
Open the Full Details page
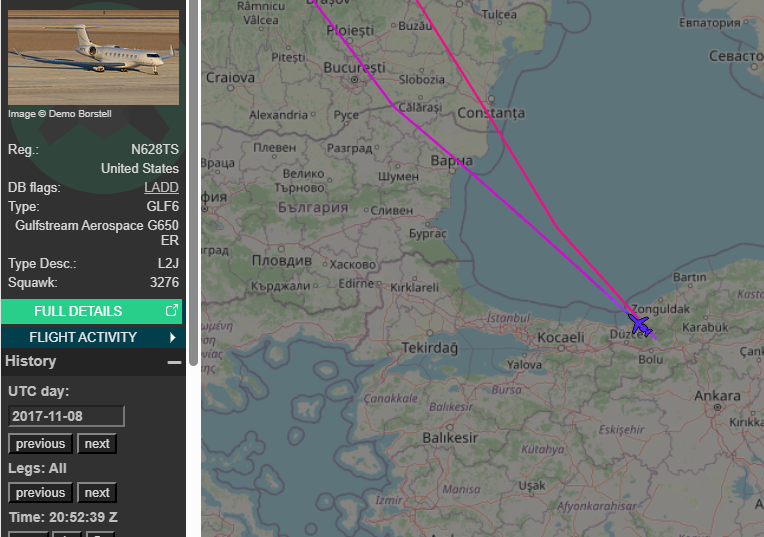[x=78, y=311]
